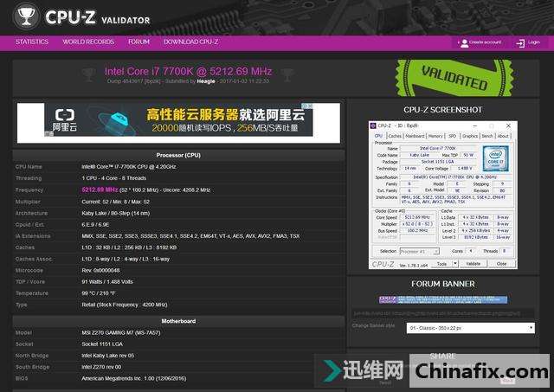Click the Motherboard section header
Screen dimensions: 554x392
tap(178, 321)
